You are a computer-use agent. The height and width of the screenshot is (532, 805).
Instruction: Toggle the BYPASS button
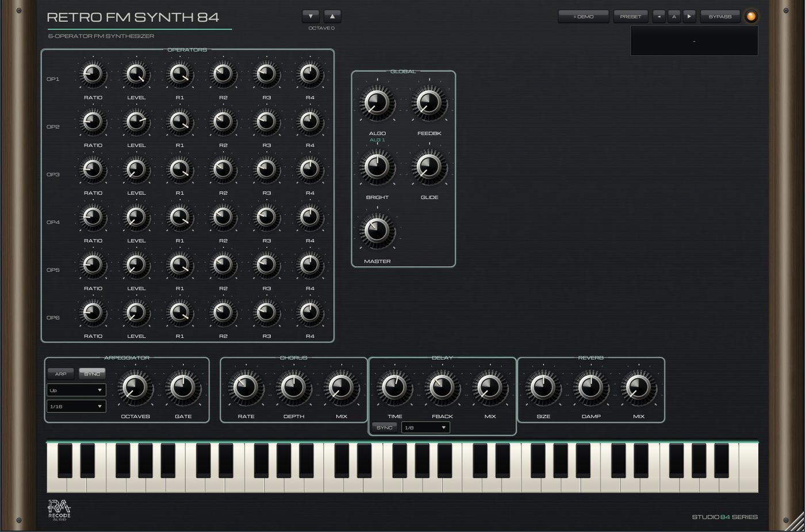point(720,17)
